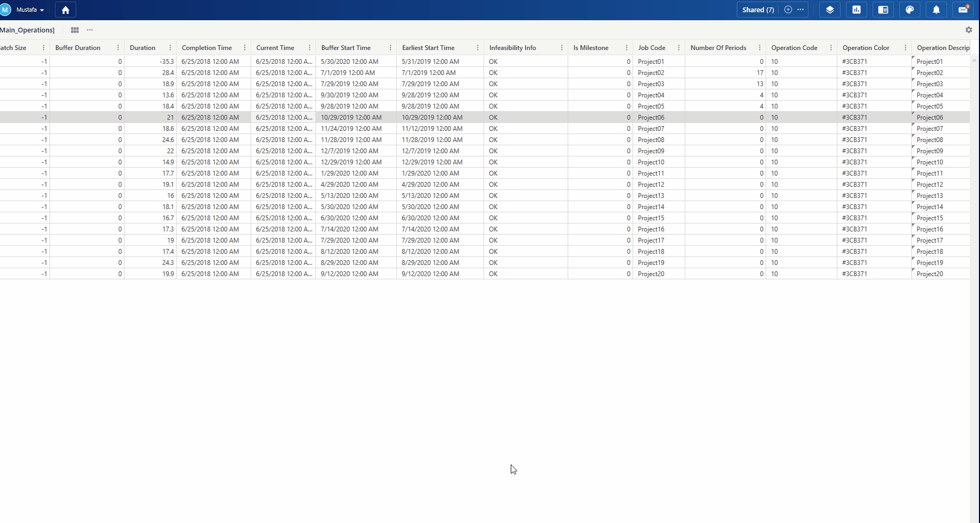Click the -35.3 Duration cell
980x523 pixels.
151,62
